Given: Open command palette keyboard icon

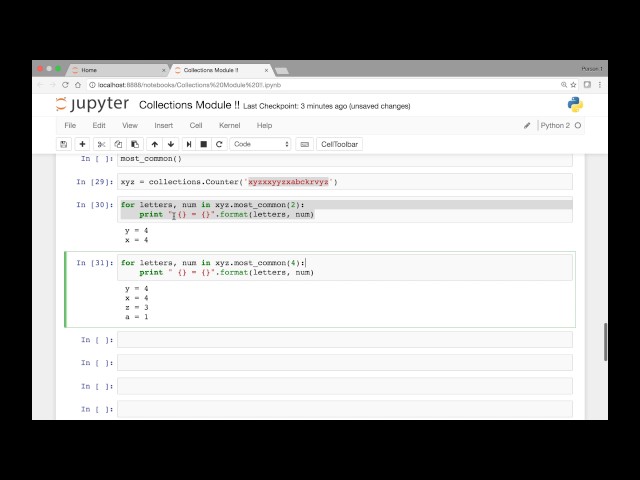Looking at the screenshot, I should pos(304,144).
